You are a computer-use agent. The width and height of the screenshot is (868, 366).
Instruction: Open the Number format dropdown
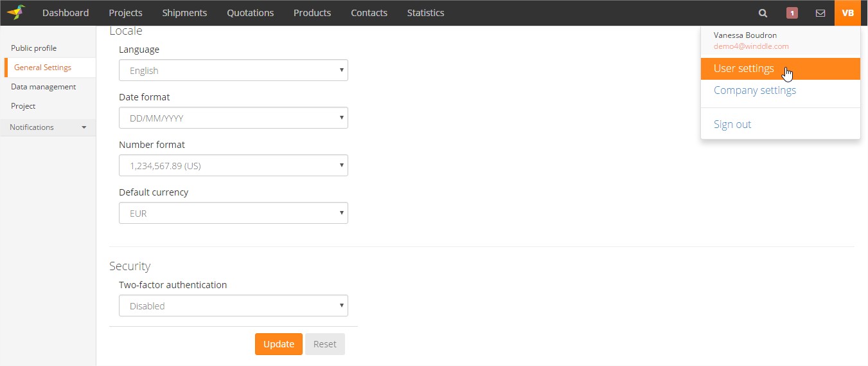(233, 166)
